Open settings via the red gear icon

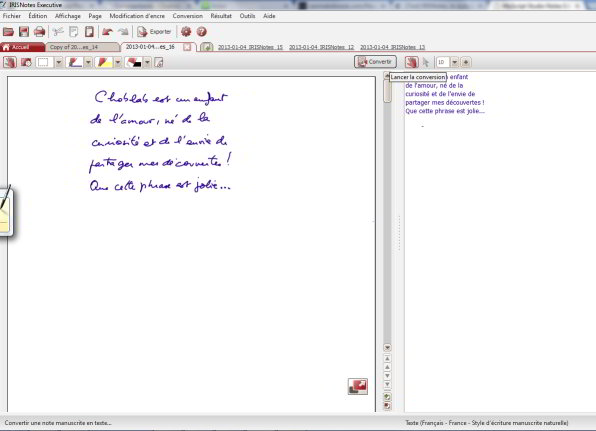186,32
